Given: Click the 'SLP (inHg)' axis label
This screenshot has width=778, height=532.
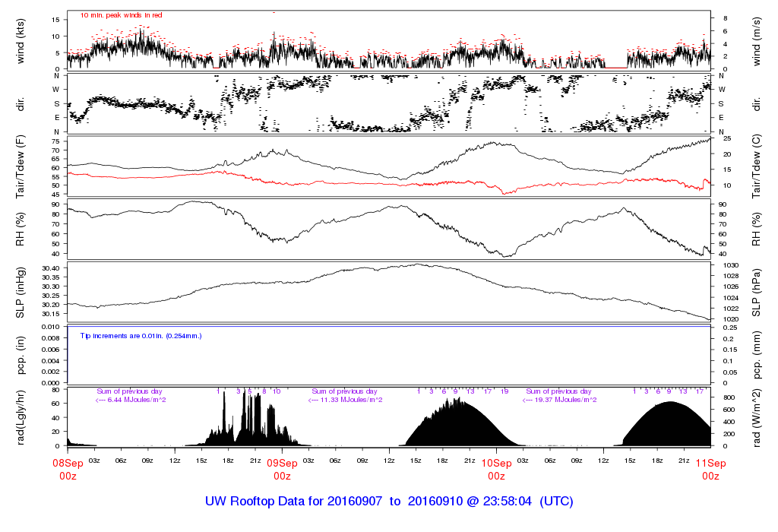Looking at the screenshot, I should [21, 293].
